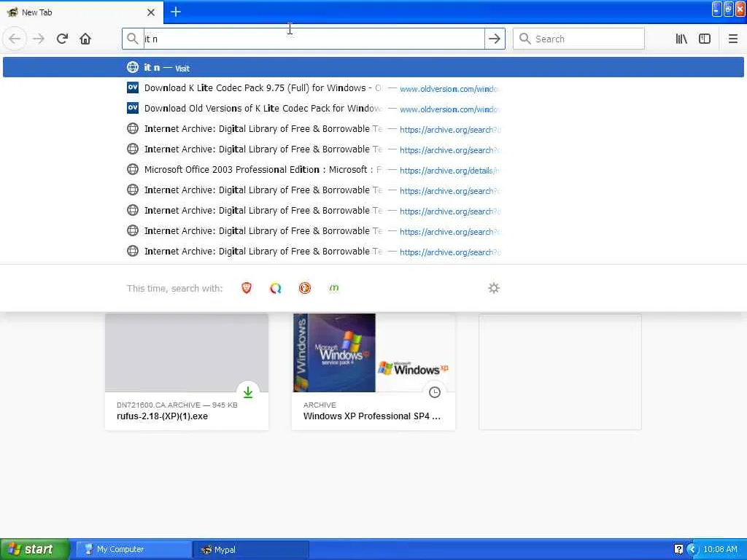Search with the green m engine
Viewport: 747px width, 560px height.
pyautogui.click(x=334, y=287)
